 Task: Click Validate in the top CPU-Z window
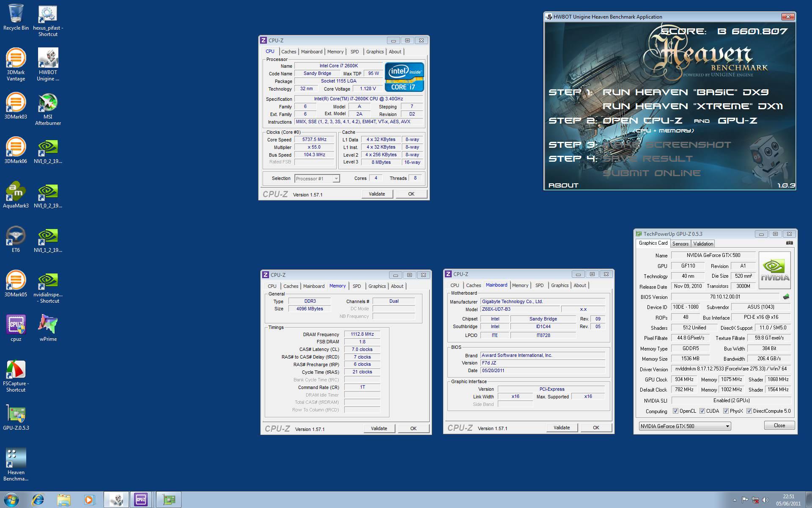(377, 194)
